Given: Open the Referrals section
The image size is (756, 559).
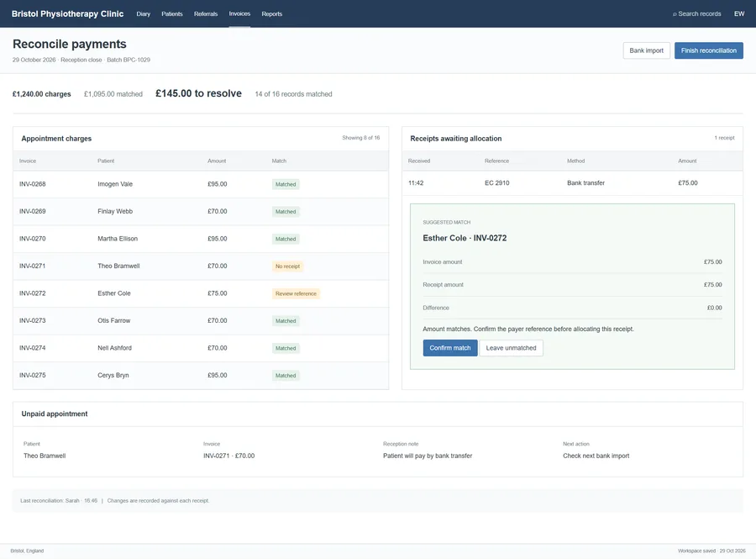Looking at the screenshot, I should coord(206,14).
